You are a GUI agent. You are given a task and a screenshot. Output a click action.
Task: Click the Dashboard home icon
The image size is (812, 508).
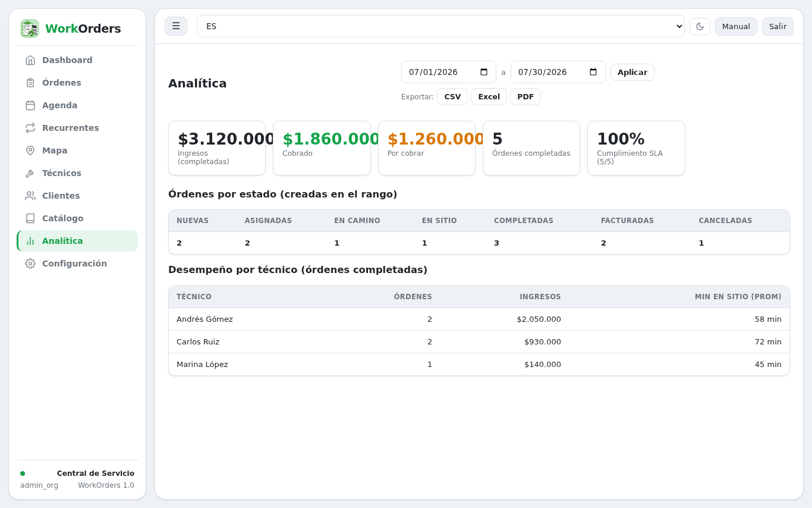point(30,60)
